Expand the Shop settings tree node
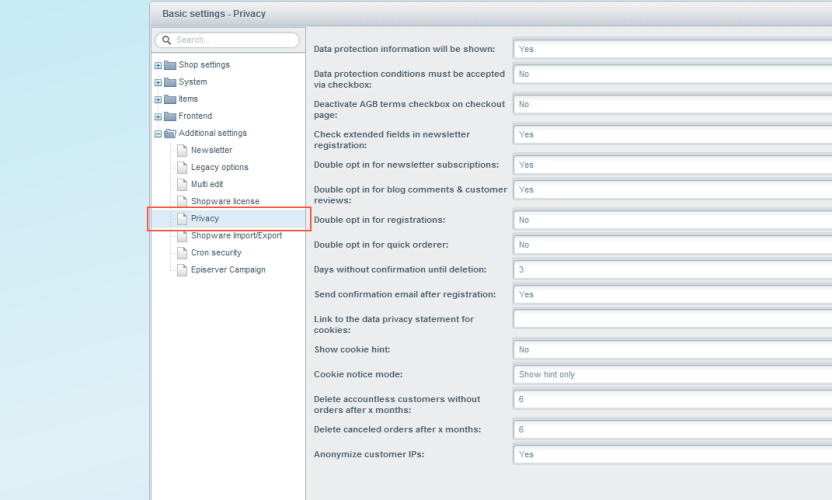The image size is (832, 500). pos(158,65)
